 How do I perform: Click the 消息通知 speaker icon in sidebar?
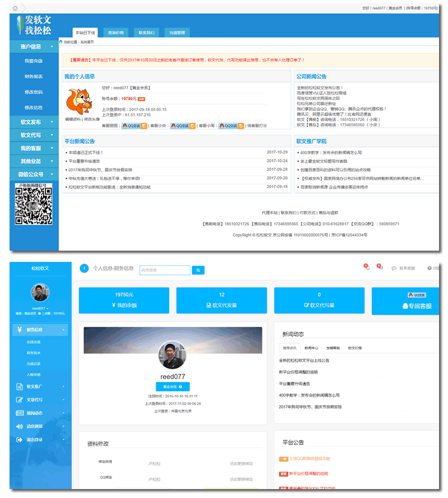click(x=20, y=426)
